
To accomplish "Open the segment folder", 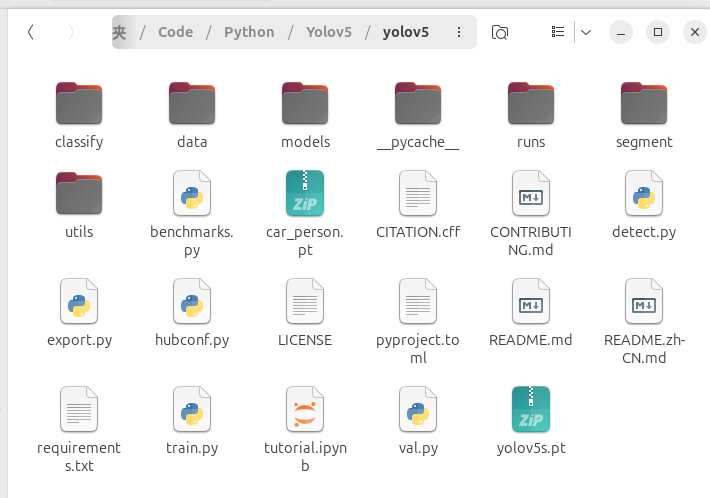I will 644,103.
